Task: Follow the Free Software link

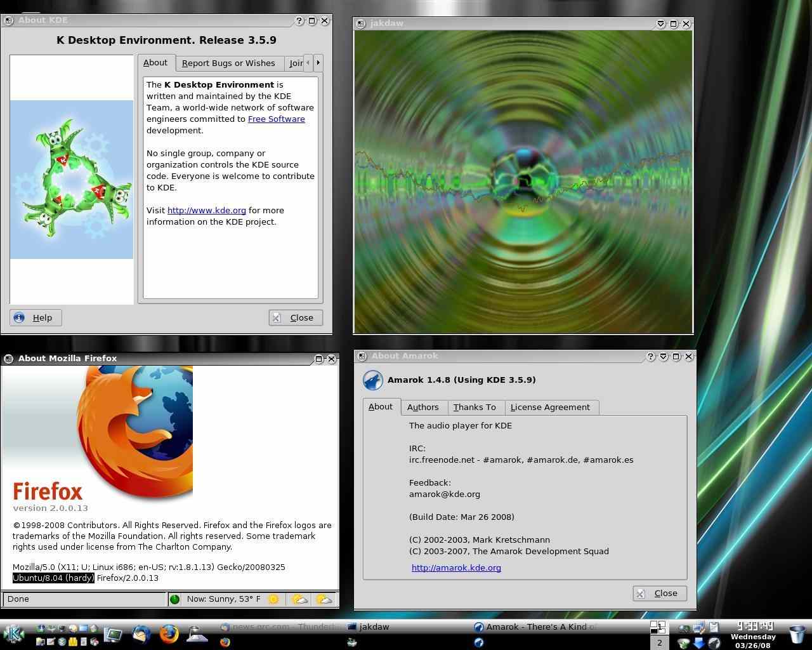Action: click(276, 119)
